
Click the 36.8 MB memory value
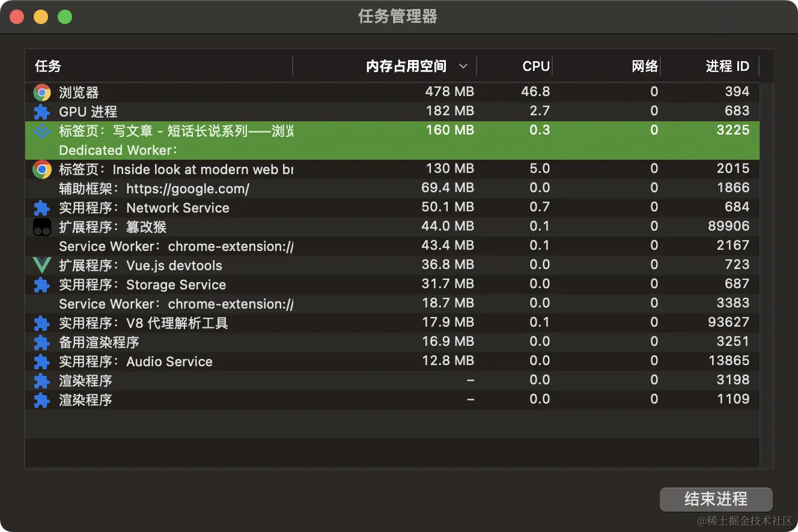(448, 264)
